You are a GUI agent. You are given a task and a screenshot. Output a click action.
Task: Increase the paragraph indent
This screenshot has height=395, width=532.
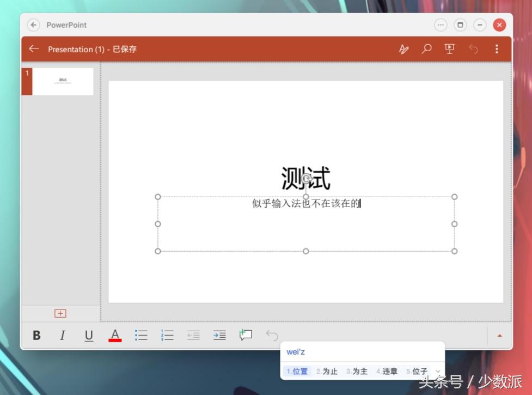point(219,335)
